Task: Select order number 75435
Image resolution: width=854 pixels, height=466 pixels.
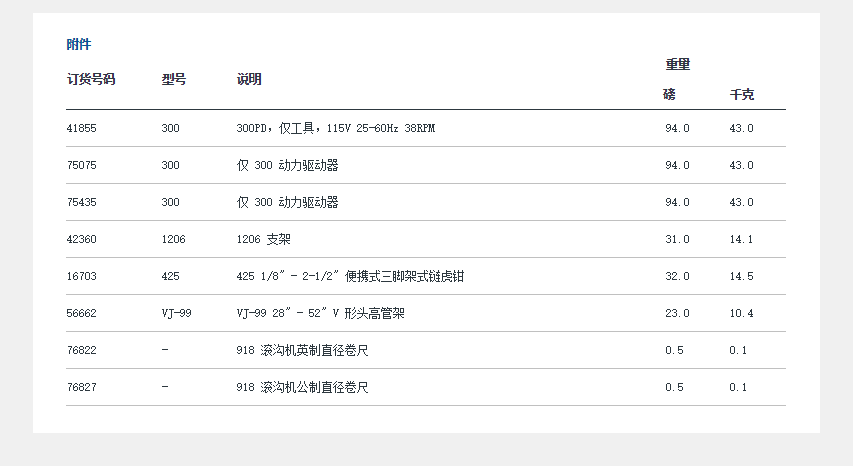Action: [82, 202]
